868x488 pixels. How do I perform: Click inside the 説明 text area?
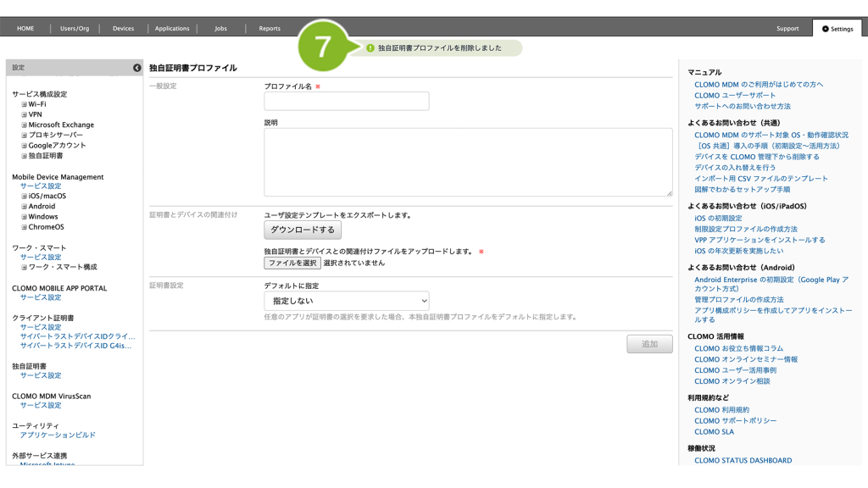(x=468, y=163)
